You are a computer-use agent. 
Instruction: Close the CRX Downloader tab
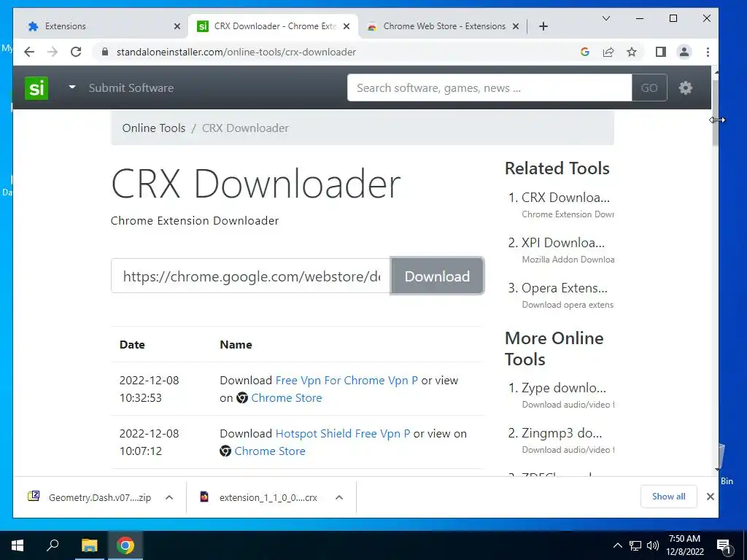[347, 26]
